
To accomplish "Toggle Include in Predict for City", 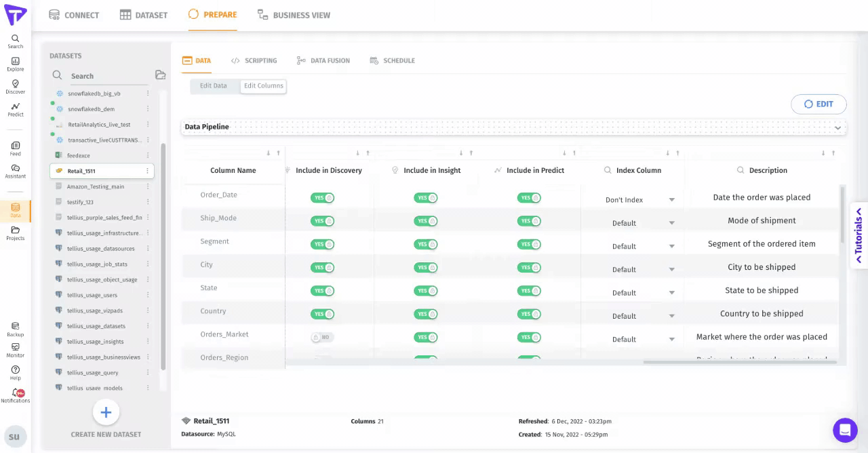I will (529, 268).
